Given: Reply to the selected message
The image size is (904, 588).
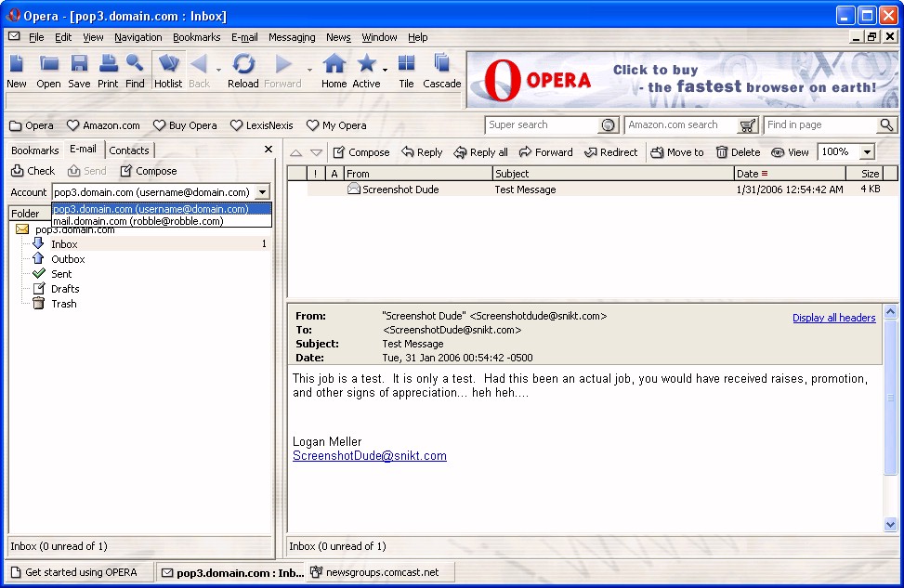Looking at the screenshot, I should coord(422,152).
